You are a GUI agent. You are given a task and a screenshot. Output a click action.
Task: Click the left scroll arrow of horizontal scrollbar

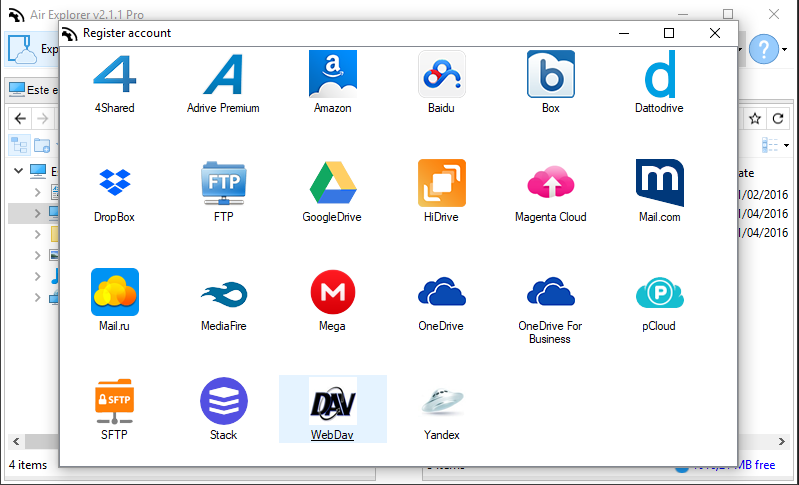pos(16,442)
